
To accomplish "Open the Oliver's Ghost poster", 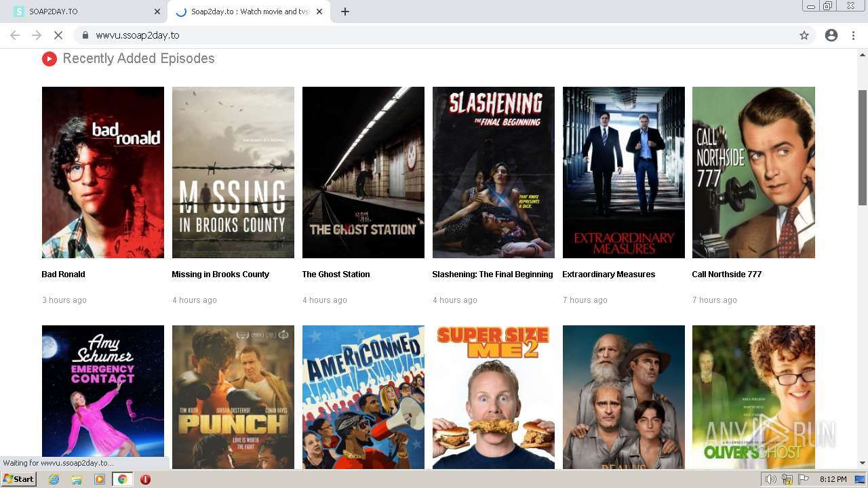I will 753,397.
